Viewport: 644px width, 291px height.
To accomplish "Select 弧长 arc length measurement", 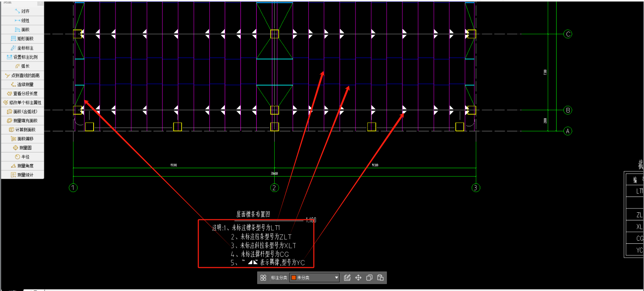I will pos(22,66).
